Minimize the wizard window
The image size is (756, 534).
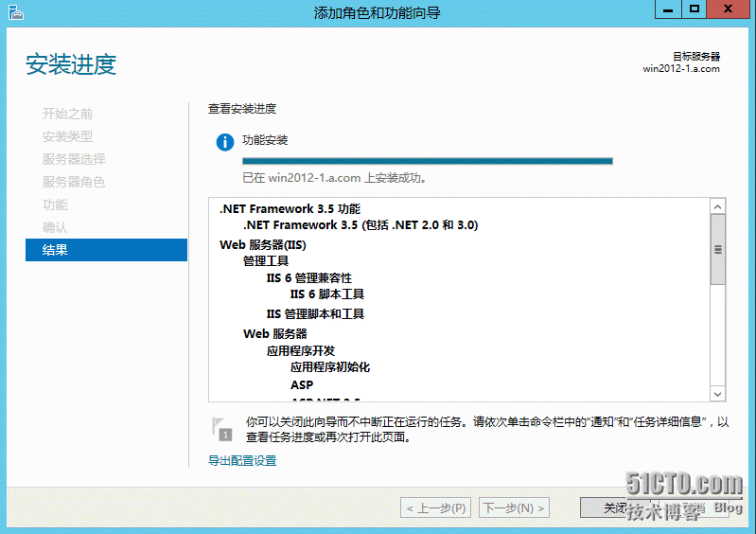[668, 9]
